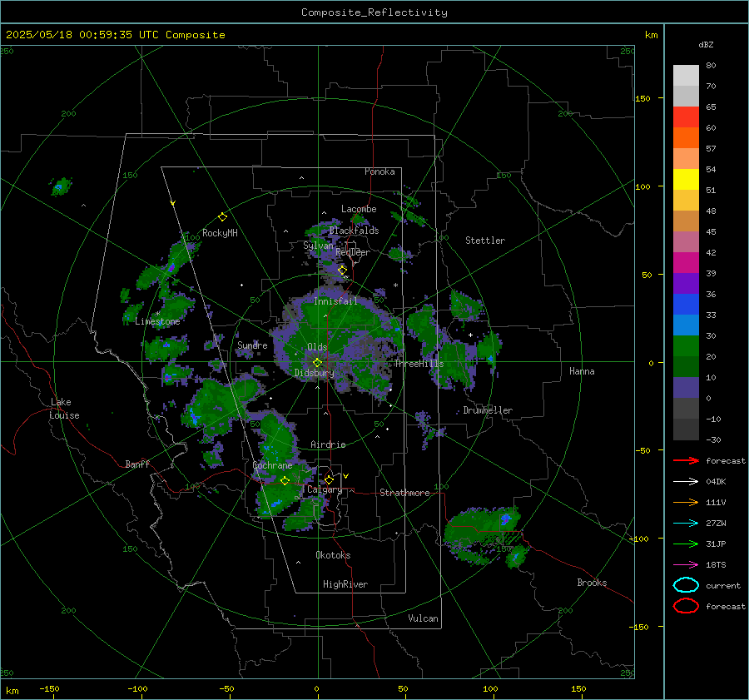Click the Olds label

317,347
